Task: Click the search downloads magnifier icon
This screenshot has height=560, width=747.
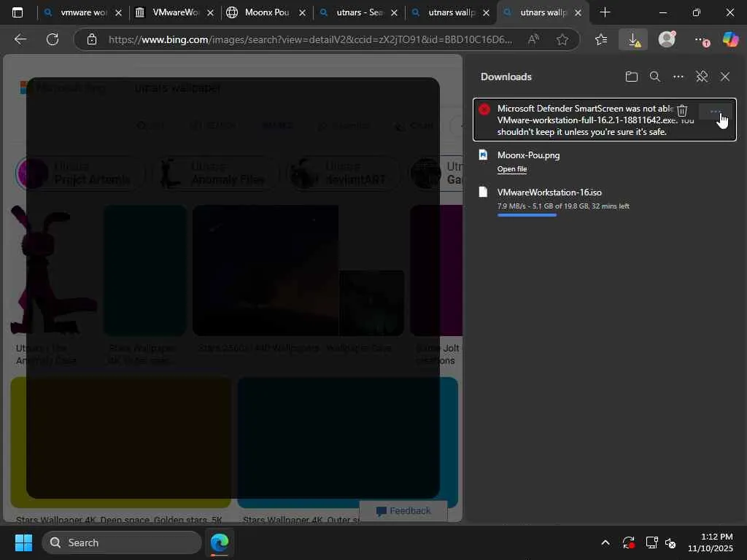Action: pos(655,77)
